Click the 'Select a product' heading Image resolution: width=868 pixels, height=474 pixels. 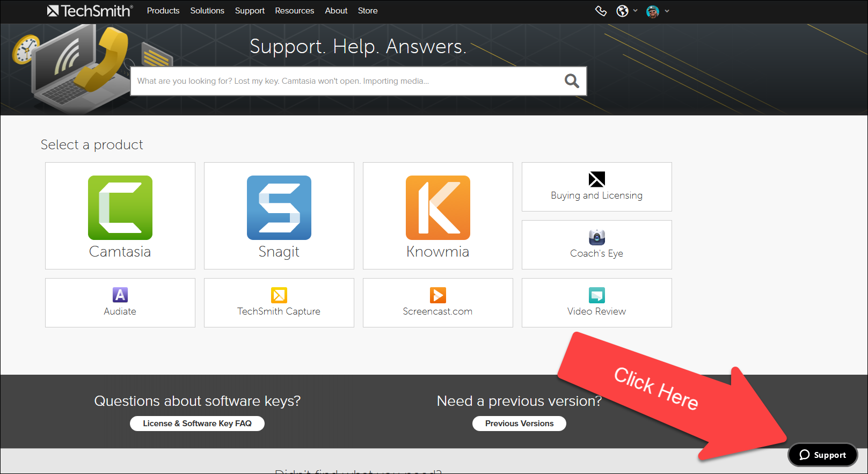click(x=92, y=145)
